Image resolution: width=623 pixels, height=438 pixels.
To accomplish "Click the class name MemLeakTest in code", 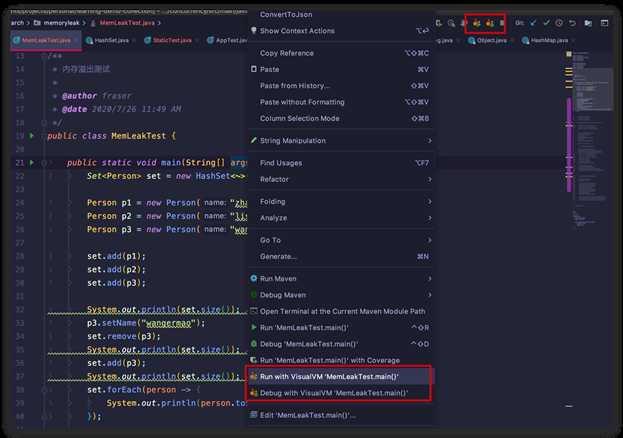I will pos(138,136).
